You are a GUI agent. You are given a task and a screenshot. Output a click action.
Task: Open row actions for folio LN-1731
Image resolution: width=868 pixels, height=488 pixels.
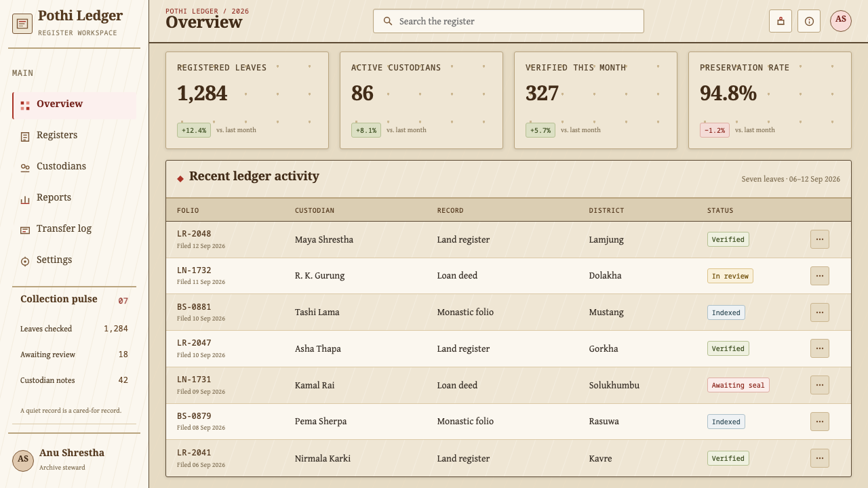[x=820, y=385]
